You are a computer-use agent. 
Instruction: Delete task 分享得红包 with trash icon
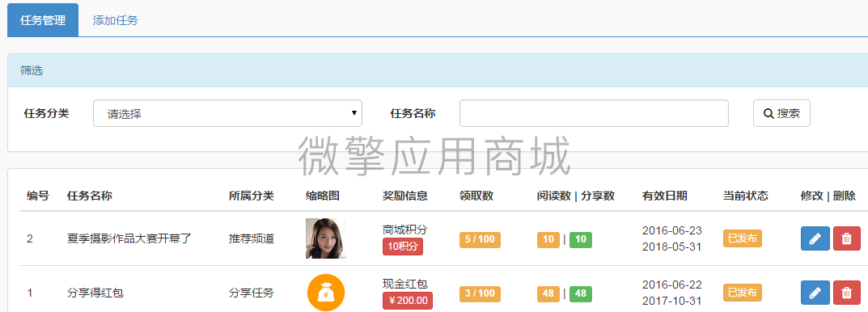[846, 293]
